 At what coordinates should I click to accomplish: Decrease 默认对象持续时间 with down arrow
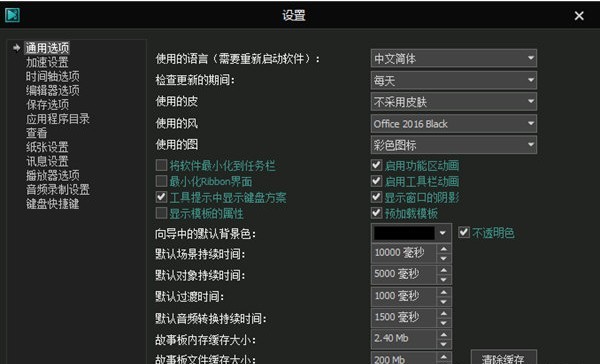pyautogui.click(x=443, y=279)
